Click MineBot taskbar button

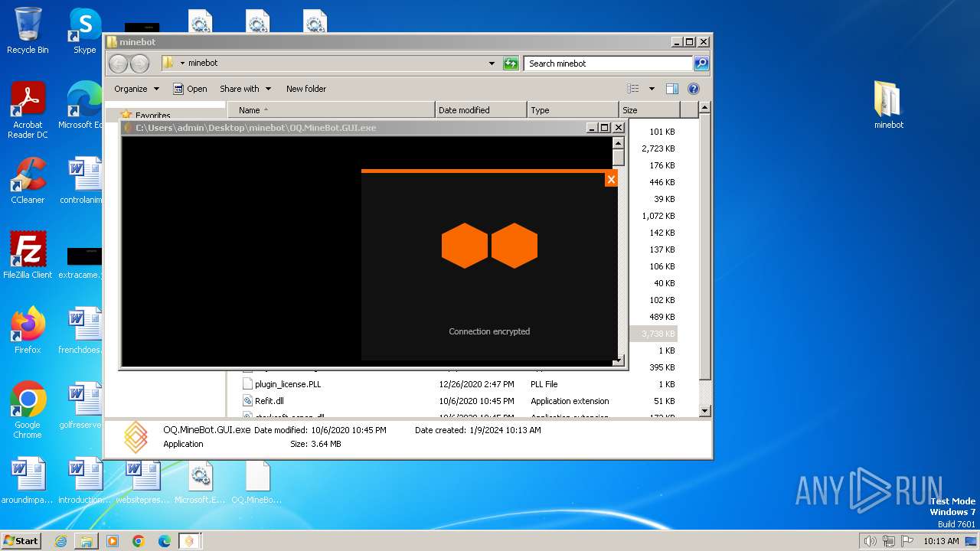[191, 541]
